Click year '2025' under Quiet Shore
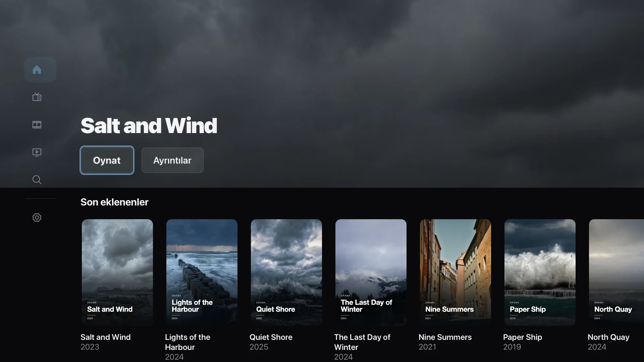This screenshot has width=644, height=362. (x=259, y=347)
